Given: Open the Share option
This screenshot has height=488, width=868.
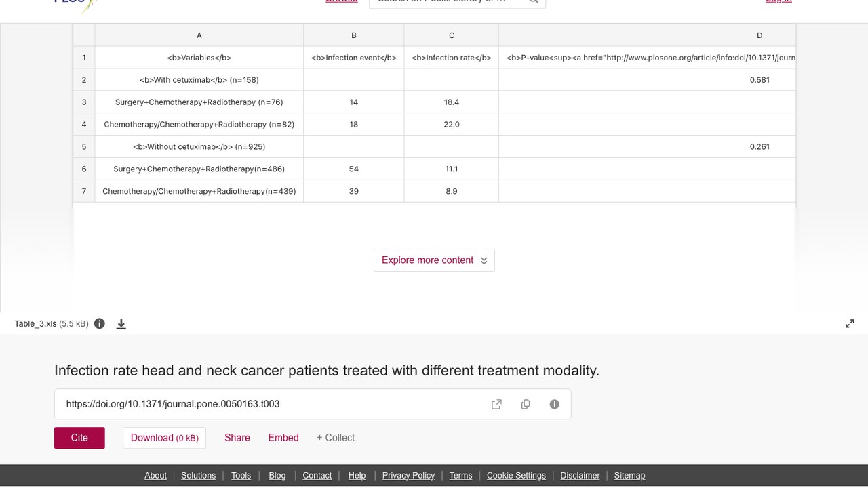Looking at the screenshot, I should 237,438.
